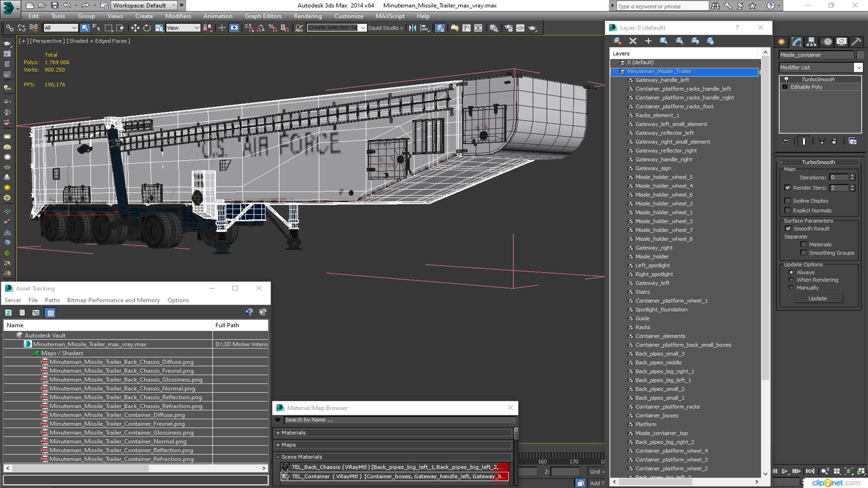Choose the Select and Move tool
This screenshot has width=868, height=488.
coord(135,28)
